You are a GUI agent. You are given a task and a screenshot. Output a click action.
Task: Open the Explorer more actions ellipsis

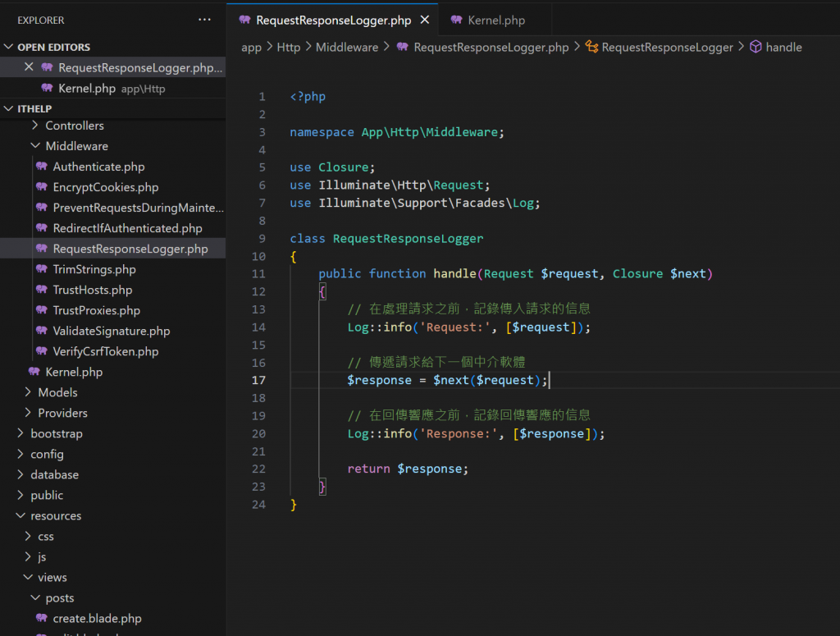point(204,20)
